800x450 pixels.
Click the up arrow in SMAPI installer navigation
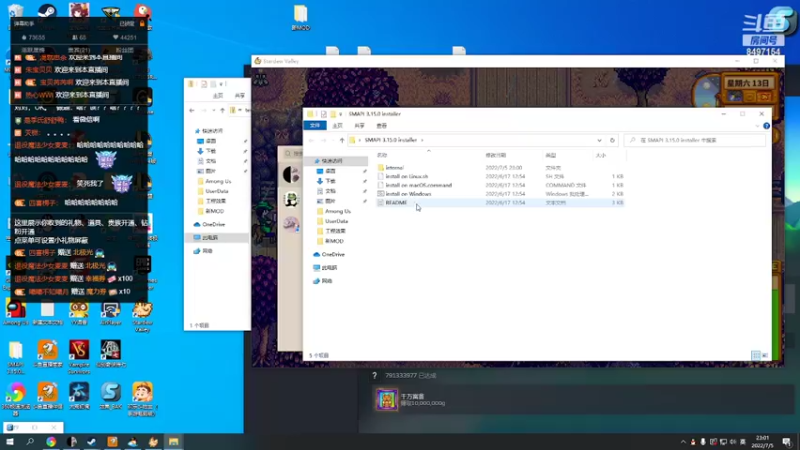click(x=342, y=140)
